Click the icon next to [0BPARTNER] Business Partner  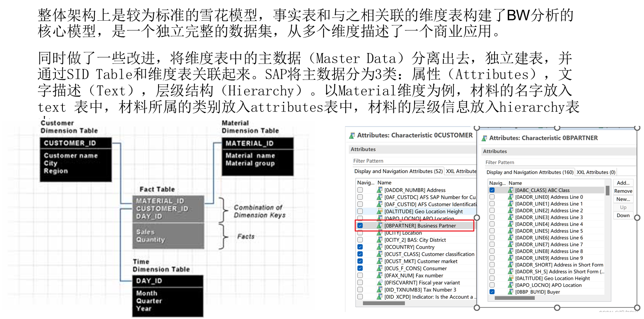point(379,225)
